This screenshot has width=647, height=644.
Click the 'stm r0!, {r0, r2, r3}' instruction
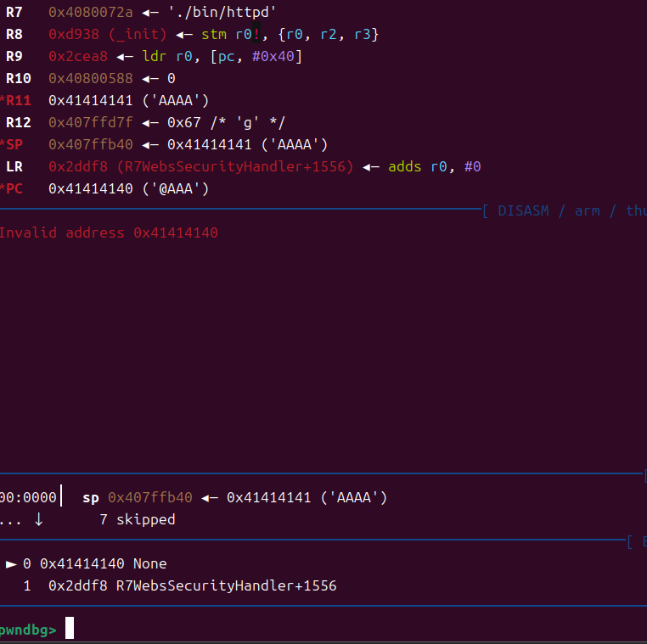tap(290, 35)
